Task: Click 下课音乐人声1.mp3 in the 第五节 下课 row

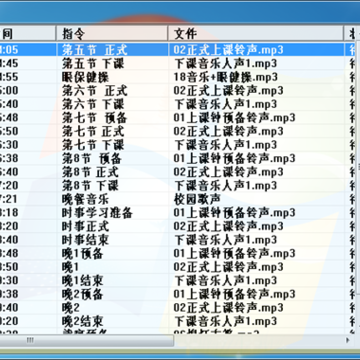Action: point(226,63)
